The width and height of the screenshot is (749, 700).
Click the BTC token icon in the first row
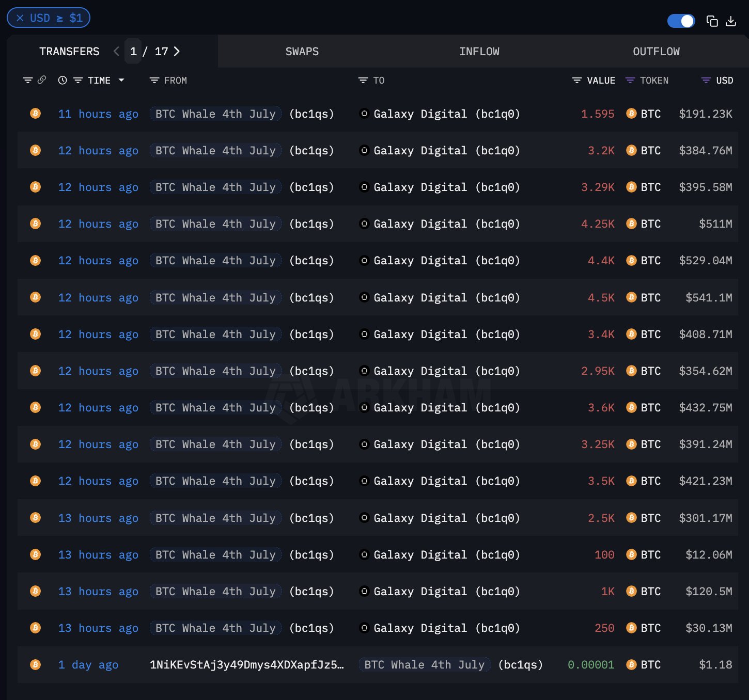631,114
